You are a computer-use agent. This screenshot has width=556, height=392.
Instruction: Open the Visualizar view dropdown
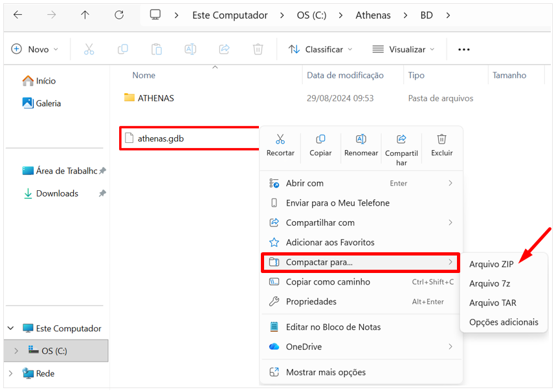[x=403, y=49]
